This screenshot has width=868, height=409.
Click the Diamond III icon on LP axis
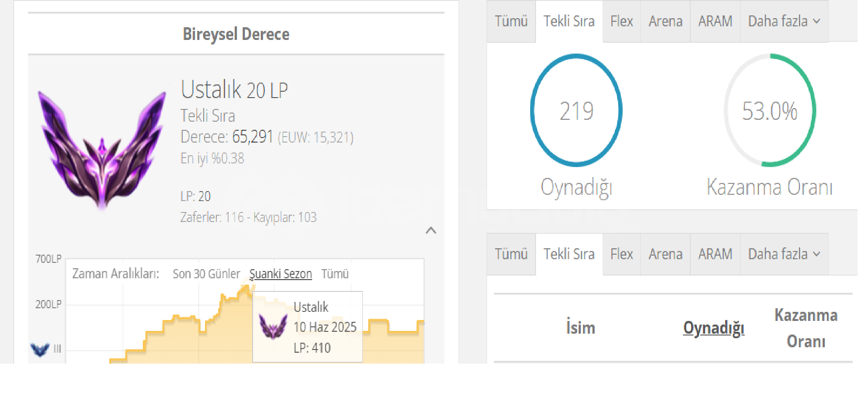40,349
